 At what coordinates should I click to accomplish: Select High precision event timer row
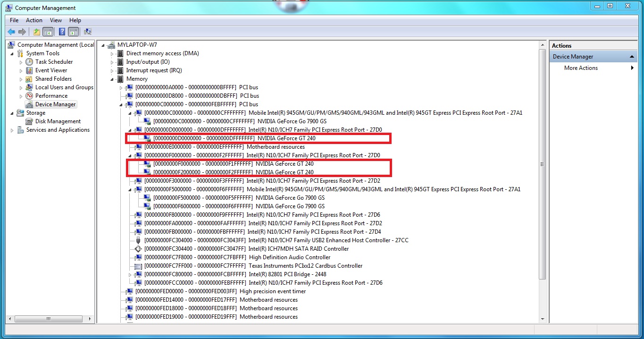[x=220, y=291]
